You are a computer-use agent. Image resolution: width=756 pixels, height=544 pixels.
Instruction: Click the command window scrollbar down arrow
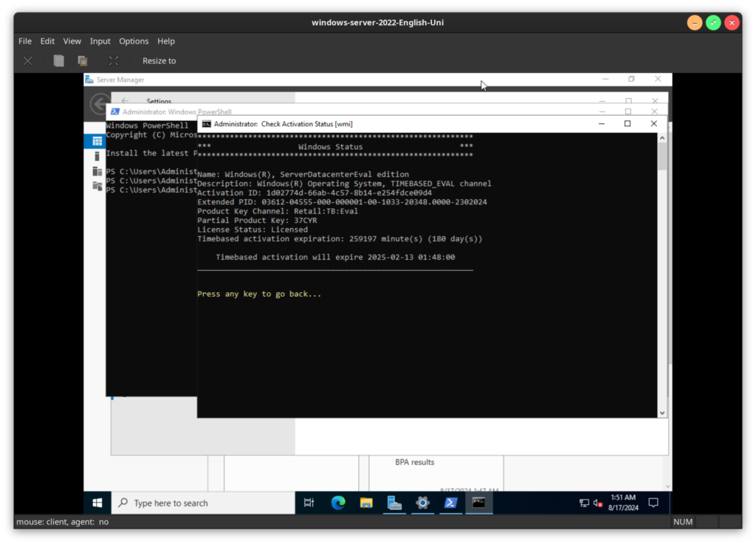point(661,413)
